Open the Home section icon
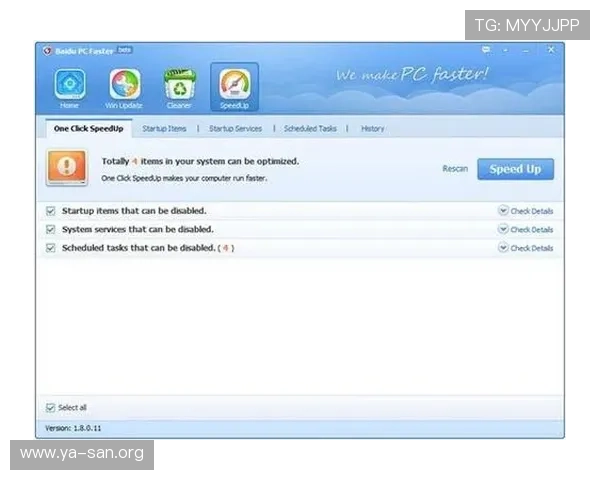The height and width of the screenshot is (480, 600). 69,85
